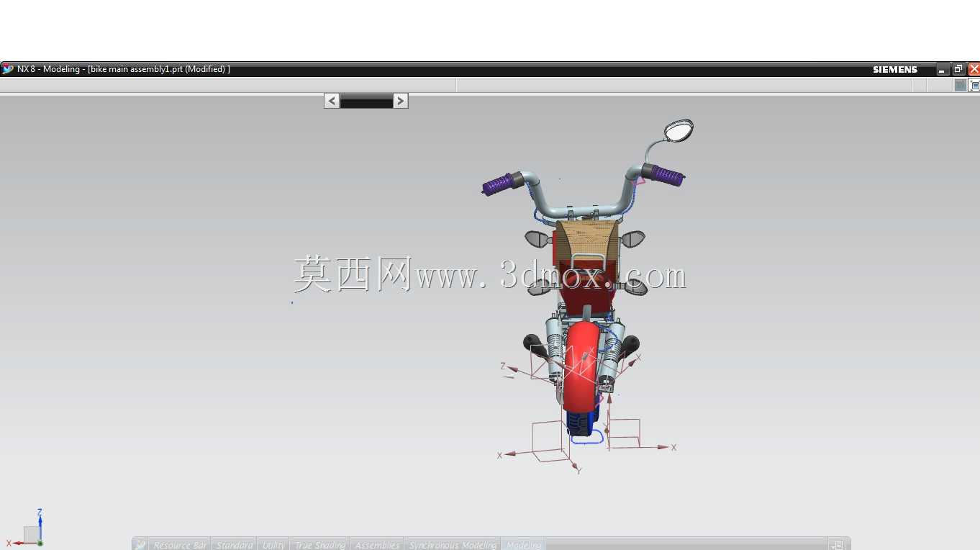Click the dark scroll bar between the arrows
Viewport: 980px width, 550px height.
coord(366,102)
